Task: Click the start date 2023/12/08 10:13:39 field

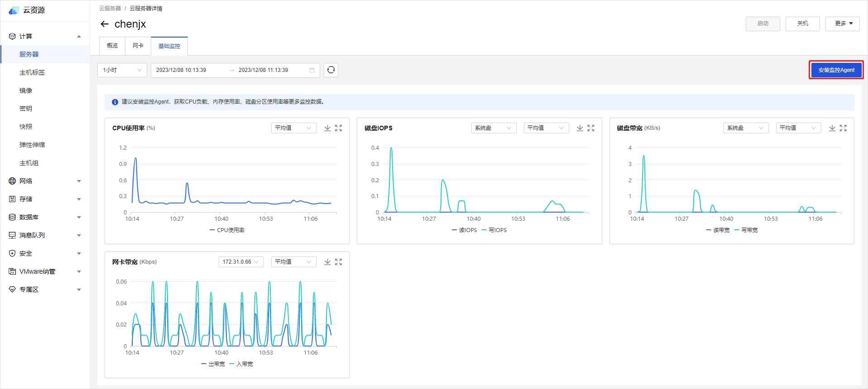Action: (x=181, y=70)
